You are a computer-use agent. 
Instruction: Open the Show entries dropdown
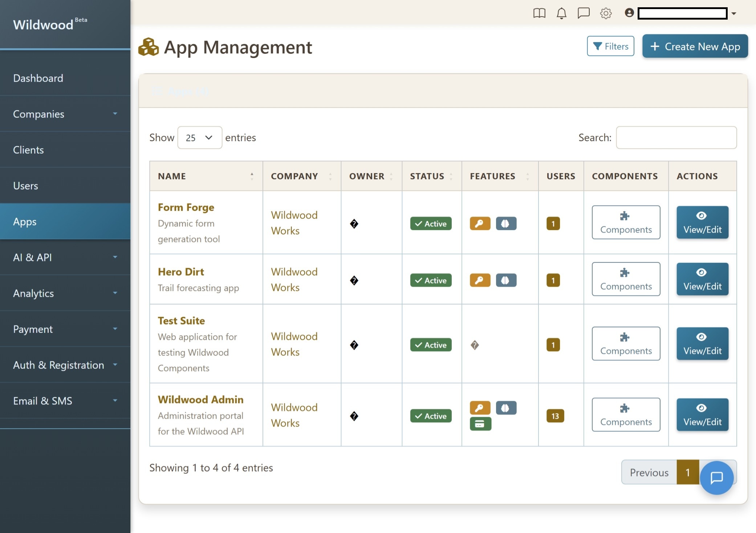click(199, 138)
